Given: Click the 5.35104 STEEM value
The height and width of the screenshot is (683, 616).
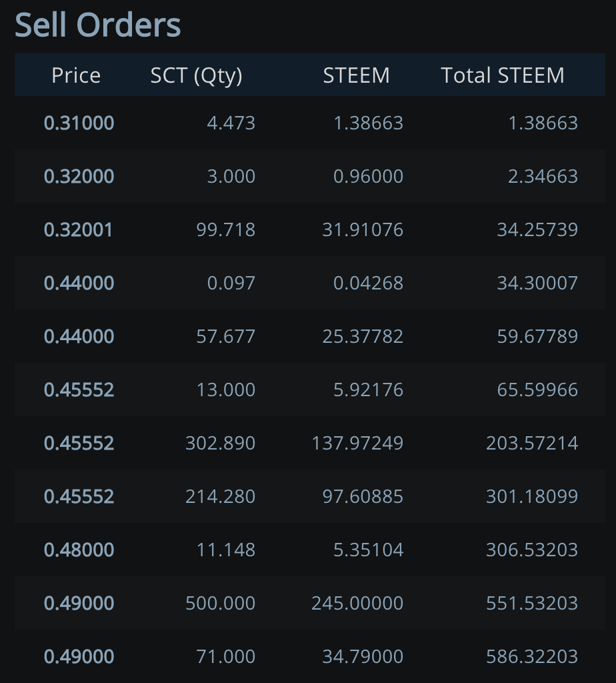Looking at the screenshot, I should tap(368, 550).
